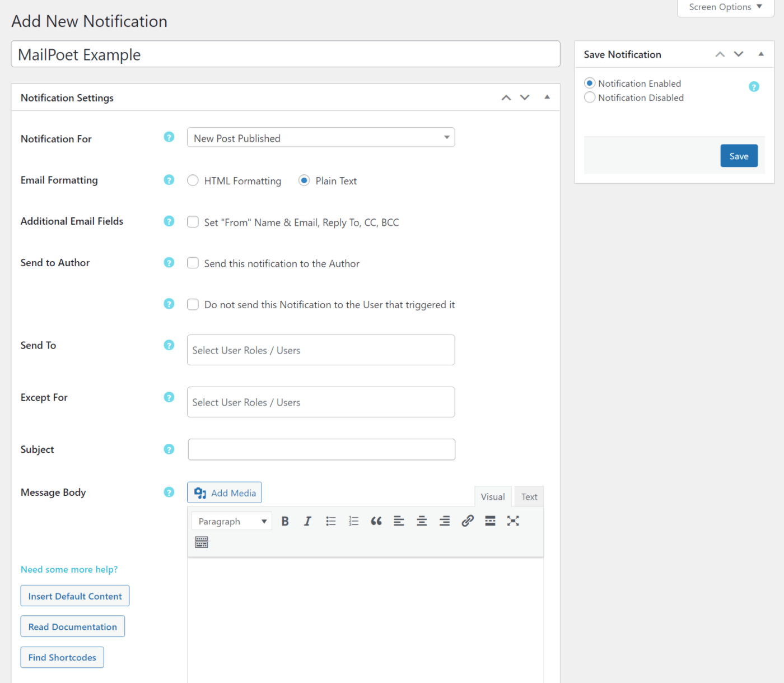This screenshot has height=683, width=784.
Task: Select HTML Formatting radio button
Action: (x=193, y=180)
